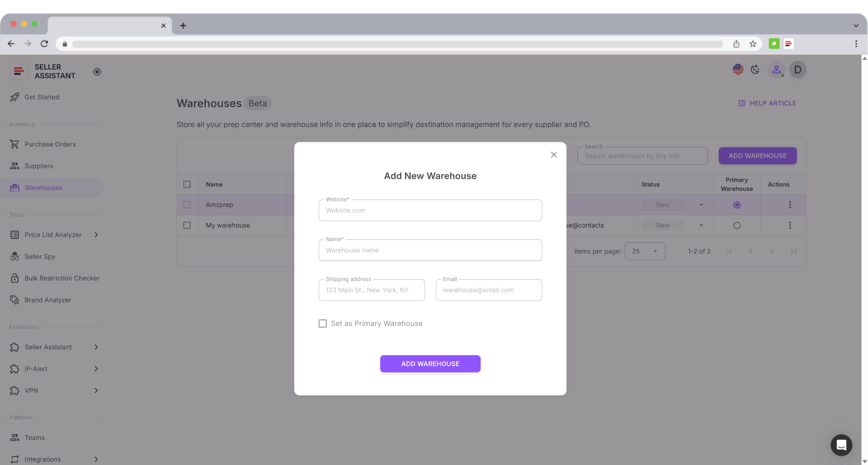Click the page Add Warehouse button

click(757, 156)
